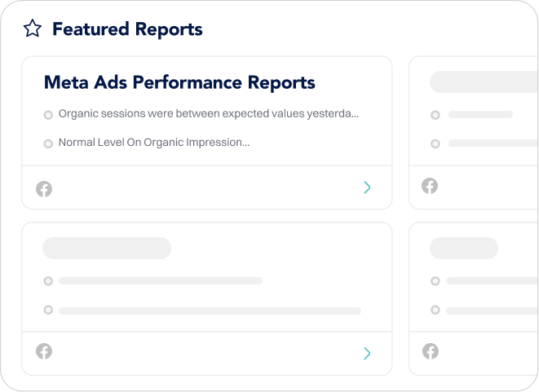Select second radio circle in top-right card
The width and height of the screenshot is (539, 392).
point(435,143)
